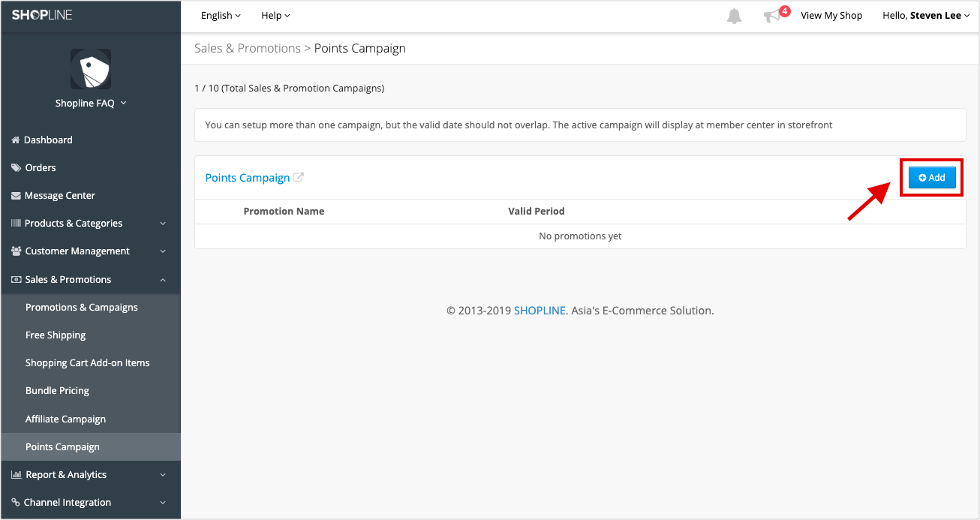Viewport: 980px width, 520px height.
Task: Click the announcements megaphone icon with badge
Action: tap(771, 15)
